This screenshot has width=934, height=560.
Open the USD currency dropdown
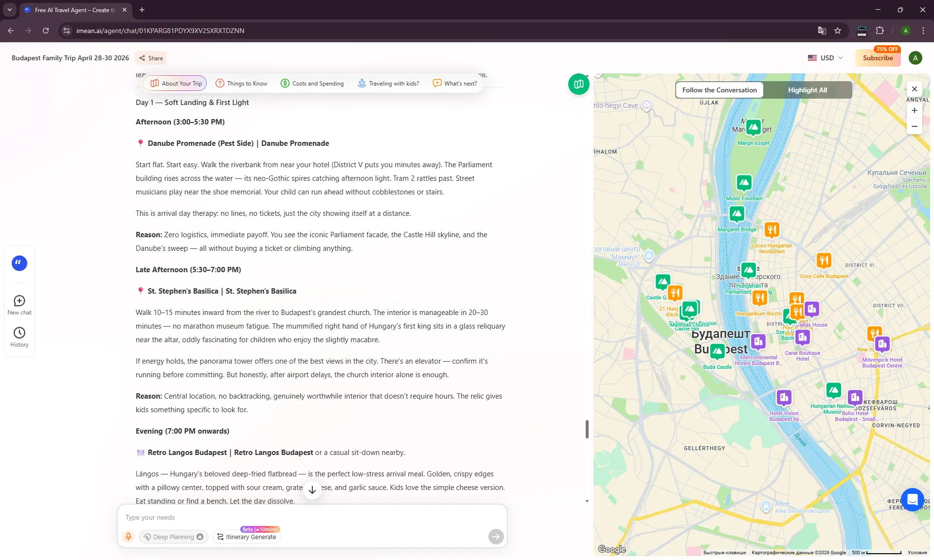click(825, 58)
